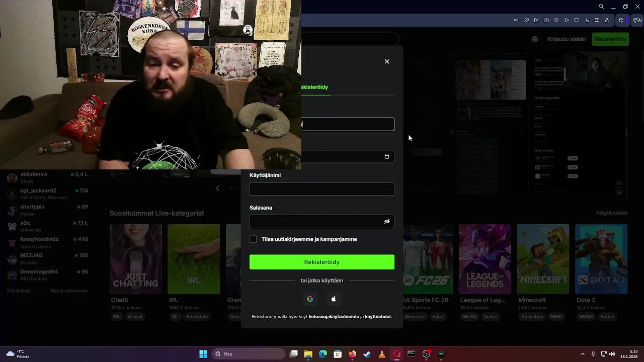
Task: Click the green Rekisteröidy button in the dialog
Action: (x=322, y=262)
